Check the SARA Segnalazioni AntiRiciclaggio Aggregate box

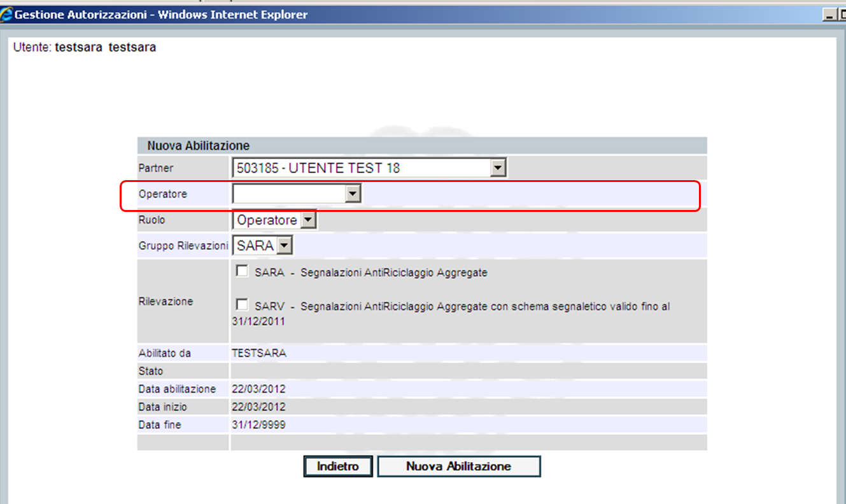[242, 271]
